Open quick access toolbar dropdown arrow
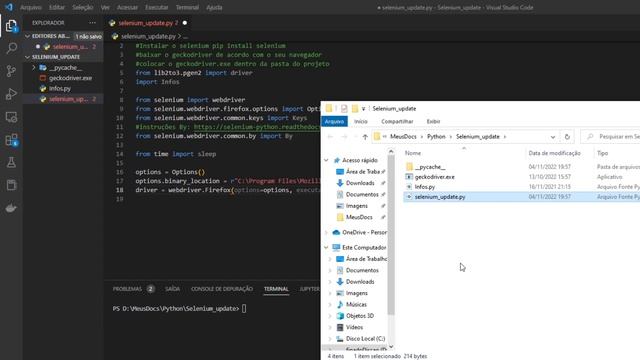640x360 pixels. pos(363,109)
